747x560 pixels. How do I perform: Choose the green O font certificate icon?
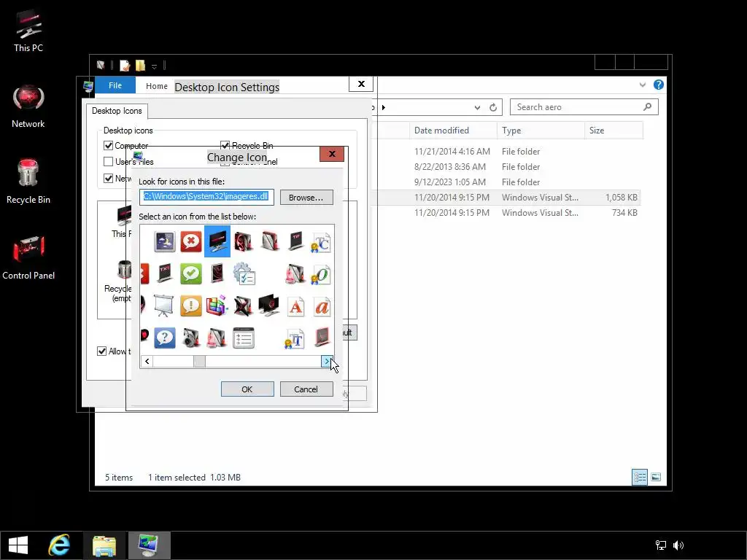321,274
